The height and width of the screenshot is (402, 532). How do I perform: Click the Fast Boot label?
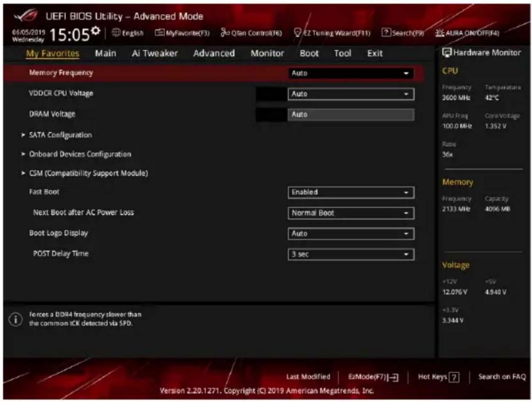(x=44, y=192)
